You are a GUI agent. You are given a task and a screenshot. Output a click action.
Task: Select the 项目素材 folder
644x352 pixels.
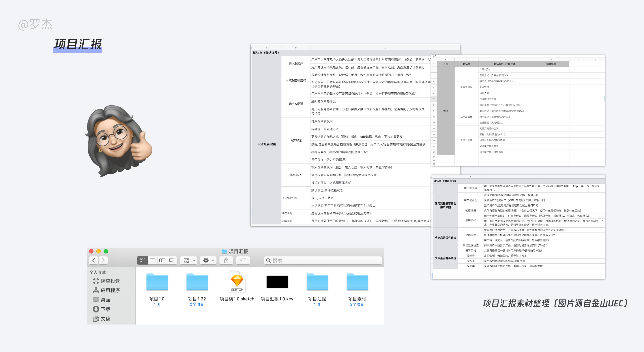tap(357, 282)
